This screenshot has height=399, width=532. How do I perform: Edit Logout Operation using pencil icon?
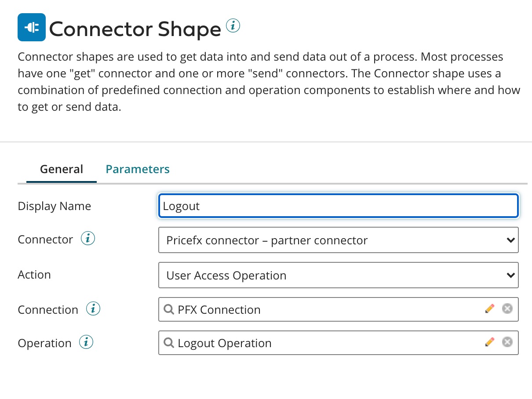coord(489,342)
